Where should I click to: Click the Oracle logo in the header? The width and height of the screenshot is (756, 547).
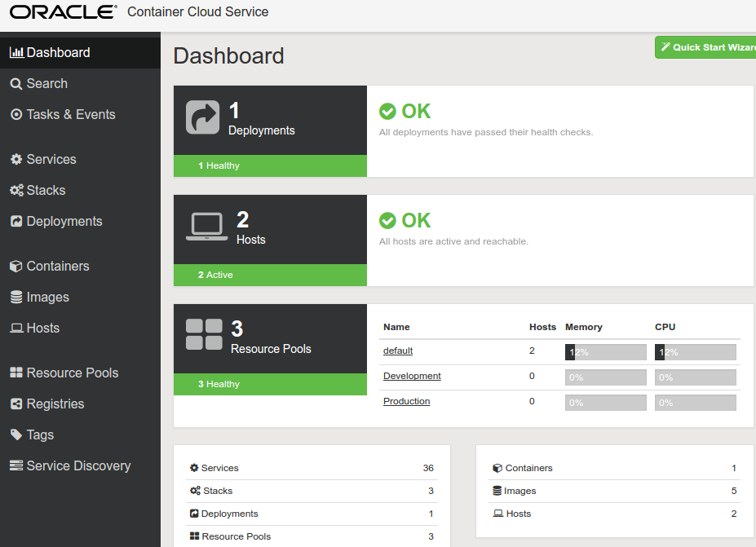[63, 12]
